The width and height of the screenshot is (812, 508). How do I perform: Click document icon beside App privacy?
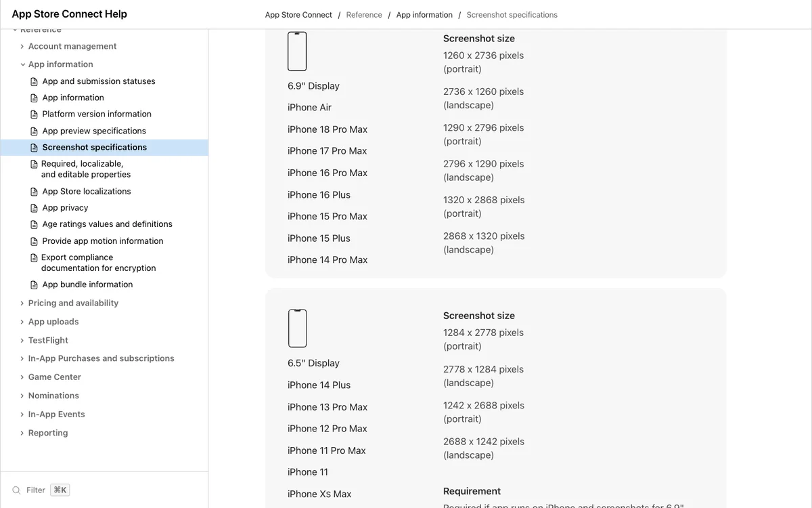pos(35,208)
